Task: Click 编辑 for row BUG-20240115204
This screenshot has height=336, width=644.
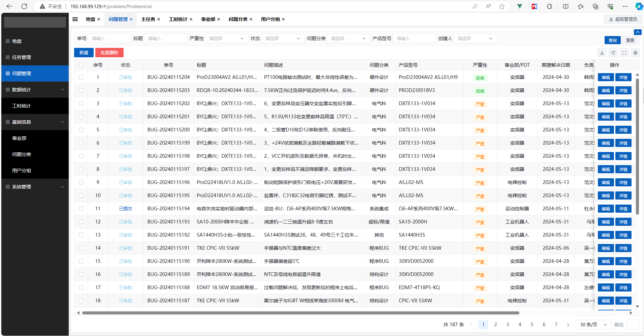Action: [606, 77]
